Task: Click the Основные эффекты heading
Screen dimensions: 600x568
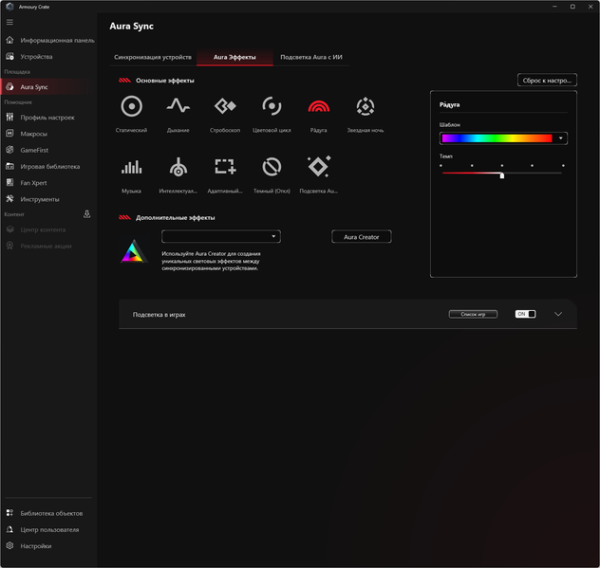Action: point(165,81)
